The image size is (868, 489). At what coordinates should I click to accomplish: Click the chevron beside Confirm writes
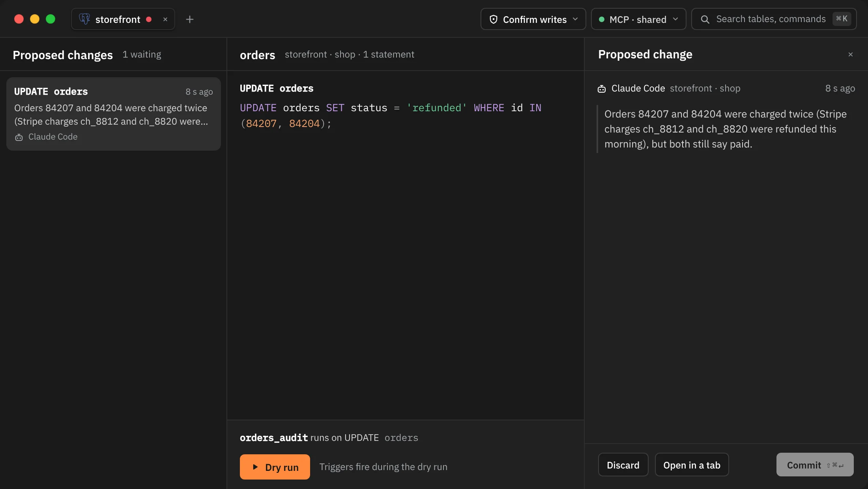(x=575, y=19)
